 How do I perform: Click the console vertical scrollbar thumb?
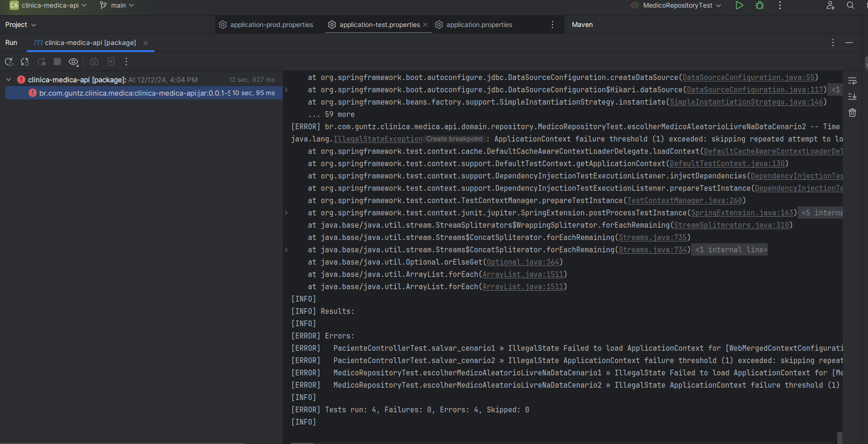[x=840, y=438]
